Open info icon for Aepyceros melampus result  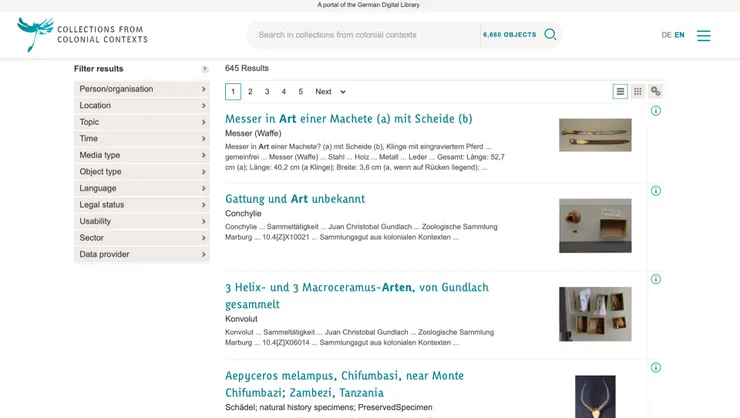(x=656, y=368)
